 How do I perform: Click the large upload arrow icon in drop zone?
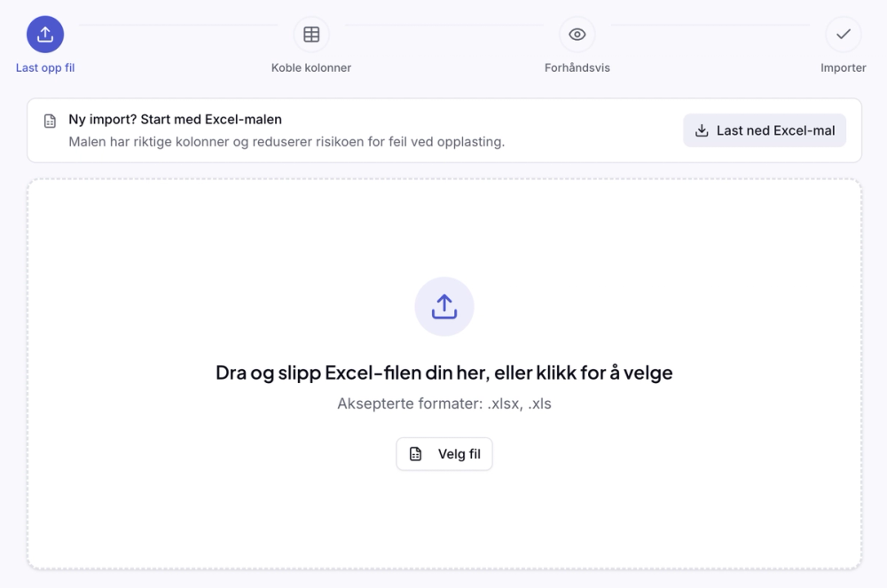pos(444,307)
